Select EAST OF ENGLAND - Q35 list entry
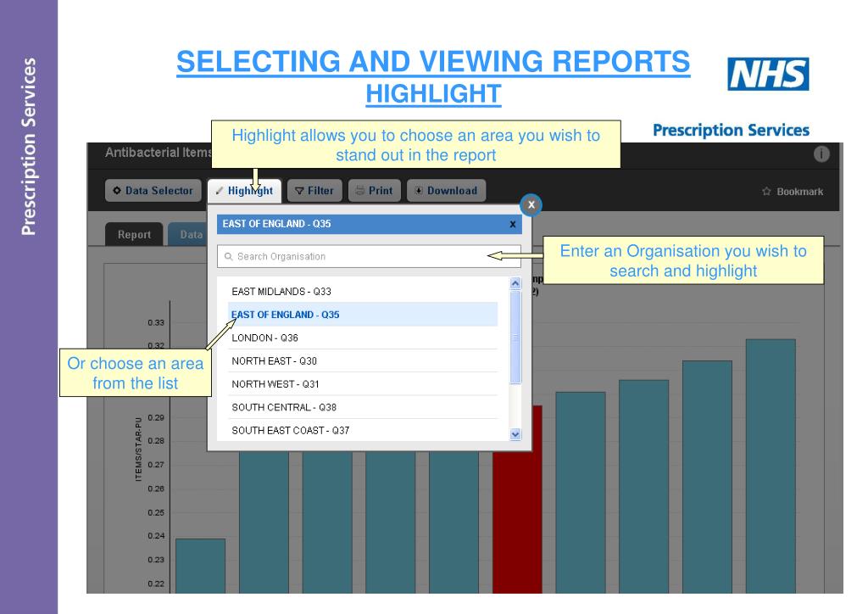 click(363, 315)
